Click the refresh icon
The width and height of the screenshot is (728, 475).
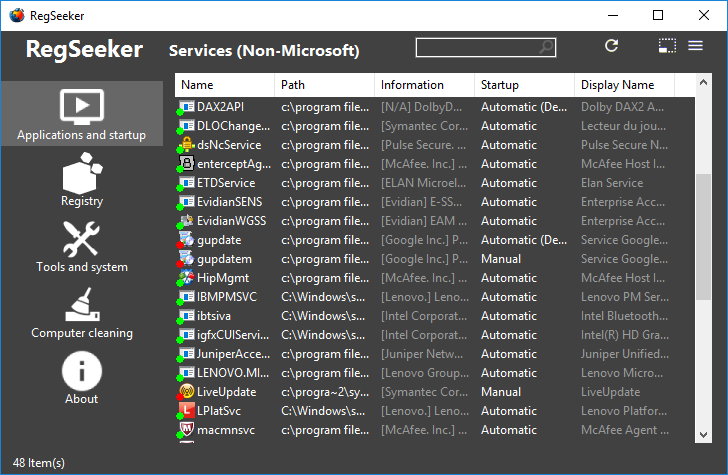coord(611,46)
